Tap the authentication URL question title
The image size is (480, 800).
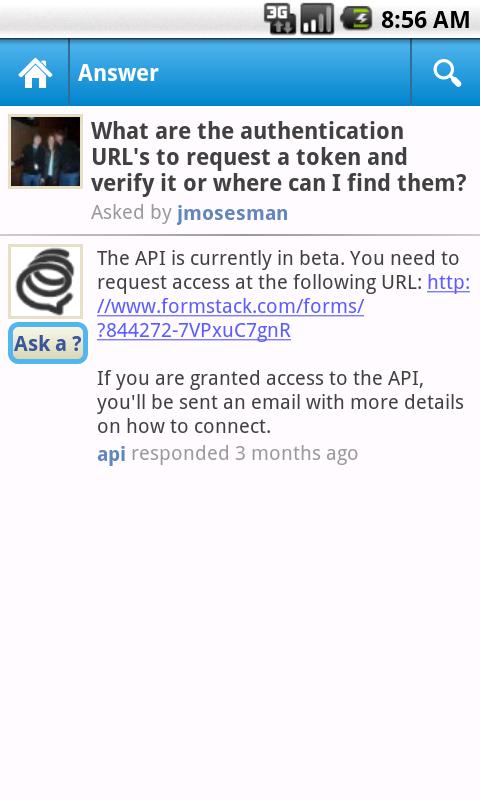tap(279, 157)
